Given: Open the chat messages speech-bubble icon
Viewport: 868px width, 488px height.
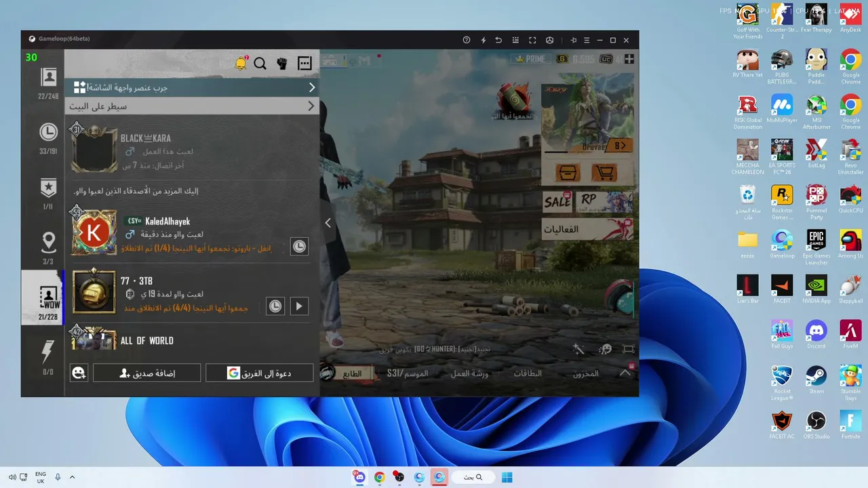Looking at the screenshot, I should 305,64.
